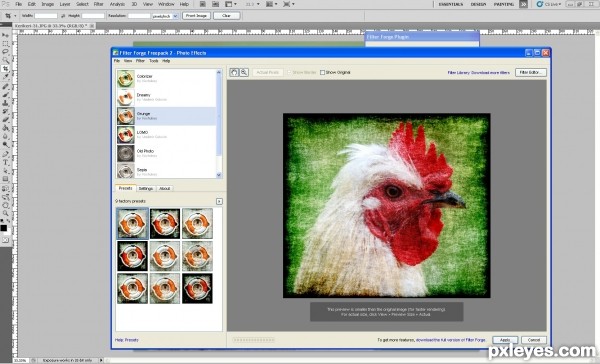Open the Crop tool preset picker arrow
The height and width of the screenshot is (364, 600).
[x=15, y=16]
